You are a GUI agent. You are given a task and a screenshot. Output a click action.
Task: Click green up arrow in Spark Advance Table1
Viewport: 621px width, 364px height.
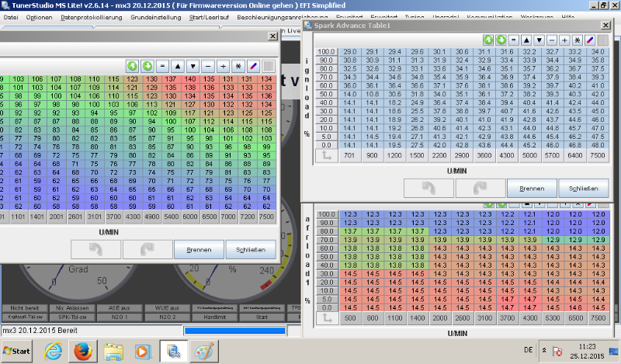pyautogui.click(x=488, y=39)
